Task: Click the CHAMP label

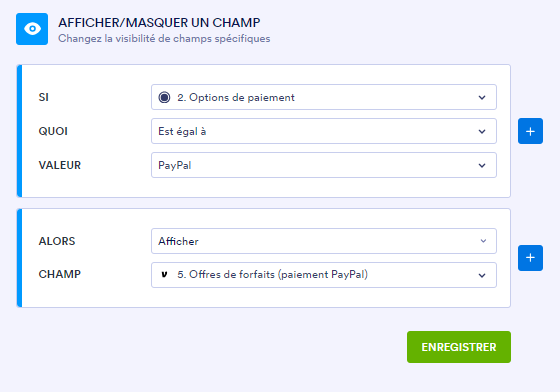Action: point(60,274)
